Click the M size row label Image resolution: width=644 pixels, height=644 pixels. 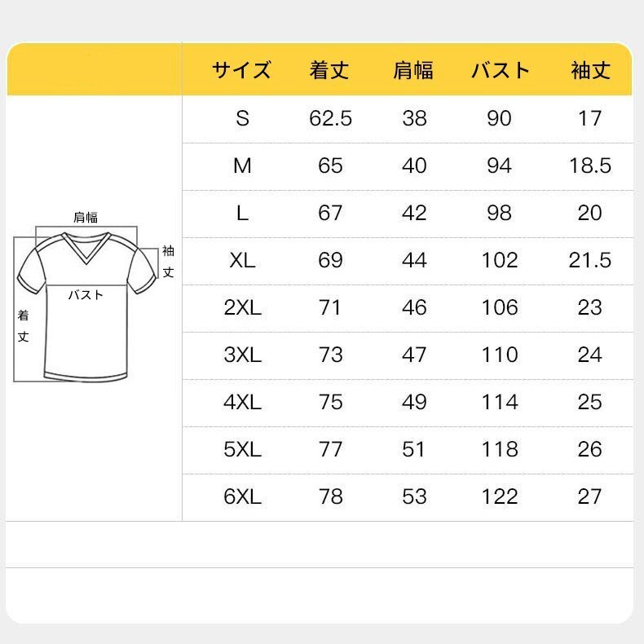click(242, 166)
